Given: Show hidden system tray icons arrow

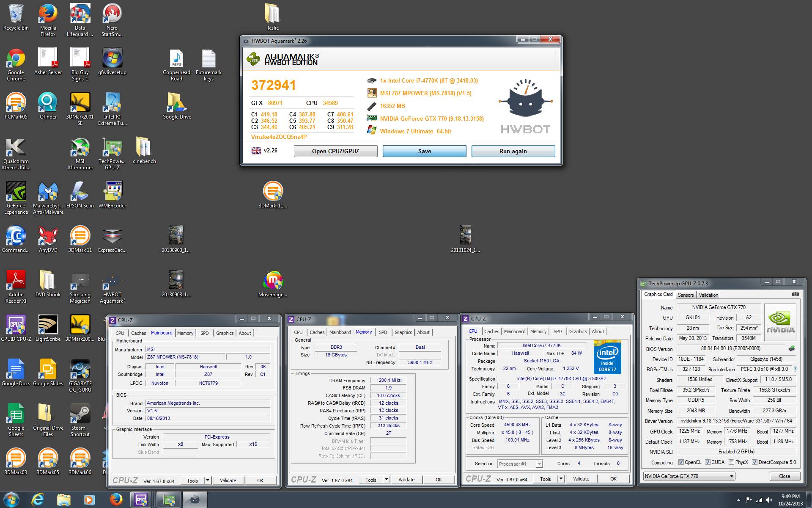Looking at the screenshot, I should point(738,500).
